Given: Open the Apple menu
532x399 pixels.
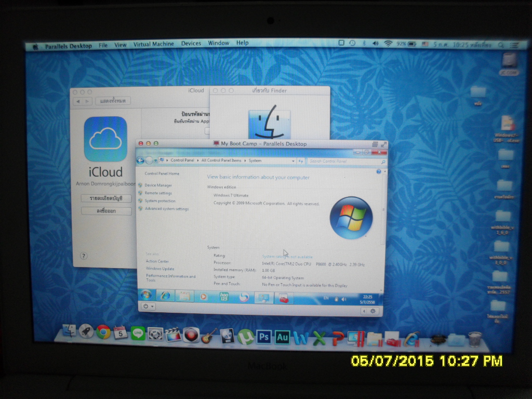Looking at the screenshot, I should coord(35,46).
